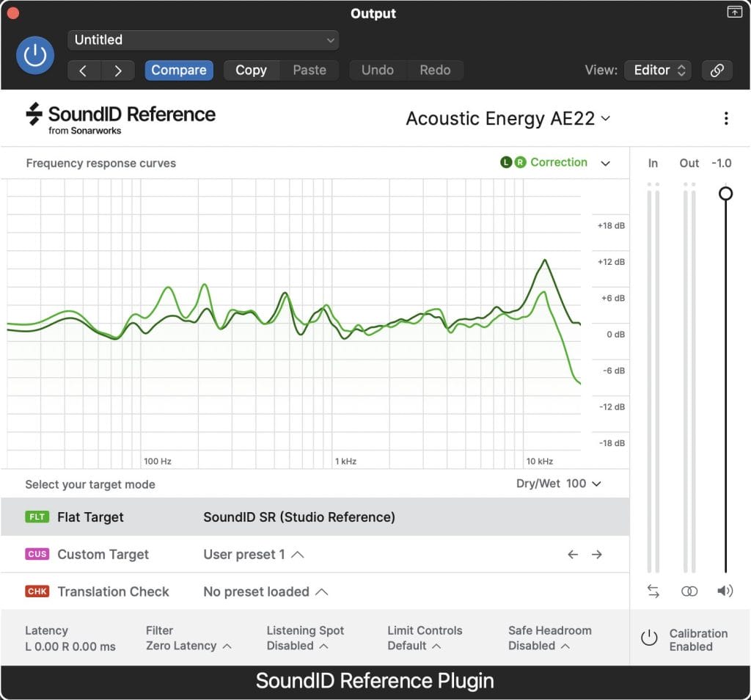This screenshot has width=751, height=700.
Task: Click the previous preset arrow button
Action: [83, 70]
